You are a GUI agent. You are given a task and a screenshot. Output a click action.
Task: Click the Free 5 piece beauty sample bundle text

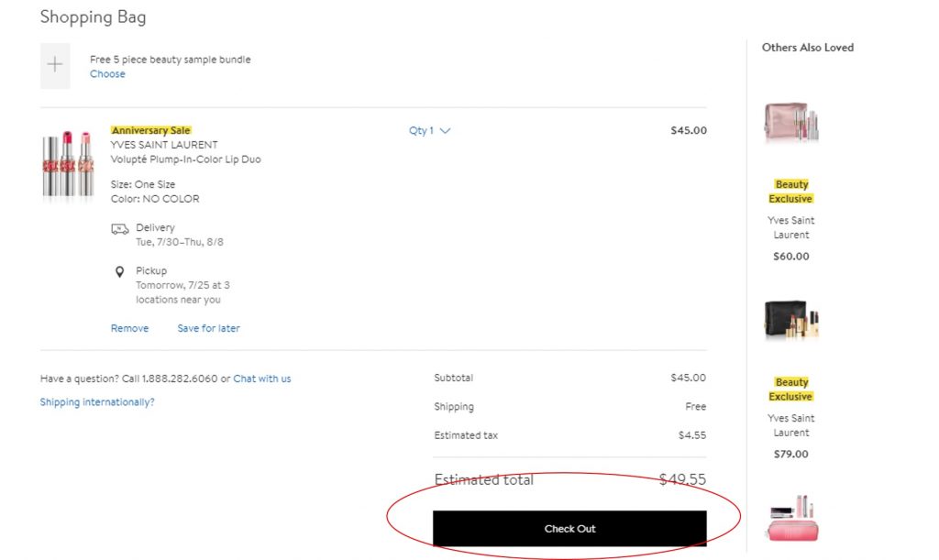170,60
